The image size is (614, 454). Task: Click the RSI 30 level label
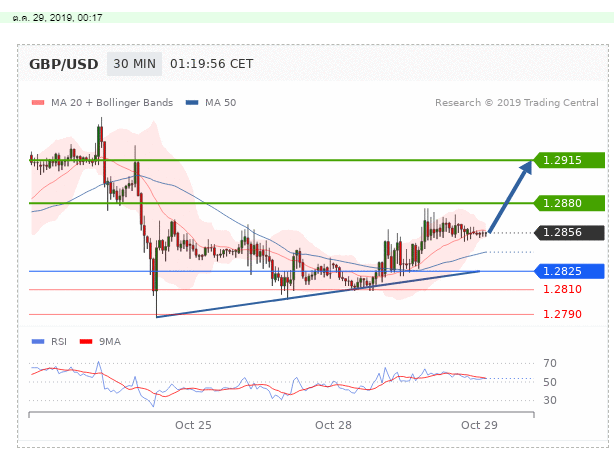[550, 400]
